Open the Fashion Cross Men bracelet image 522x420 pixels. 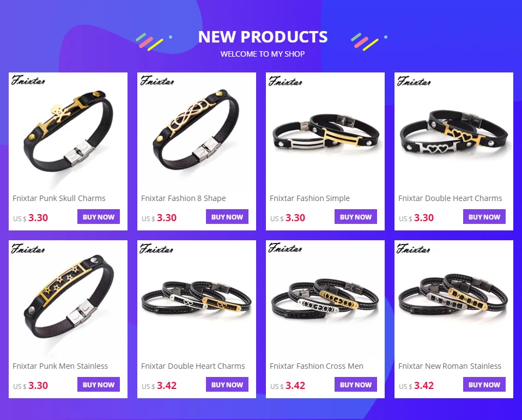(x=325, y=300)
